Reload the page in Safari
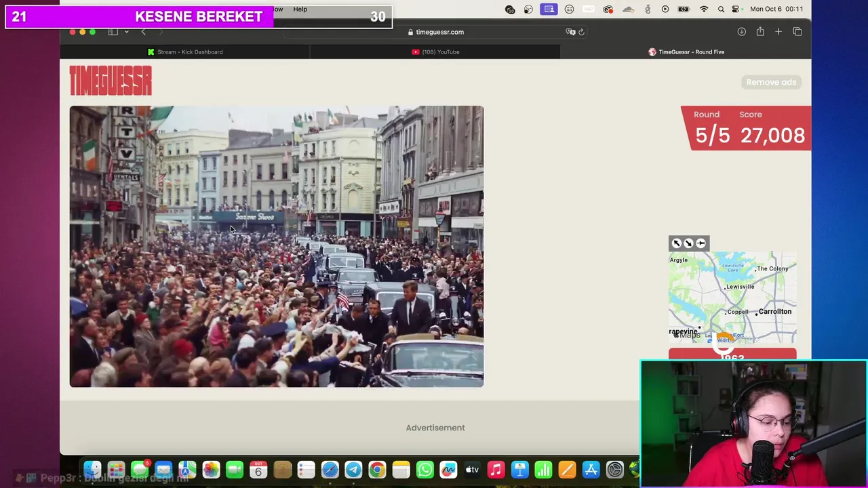Screen dimensions: 868x488 click(581, 32)
